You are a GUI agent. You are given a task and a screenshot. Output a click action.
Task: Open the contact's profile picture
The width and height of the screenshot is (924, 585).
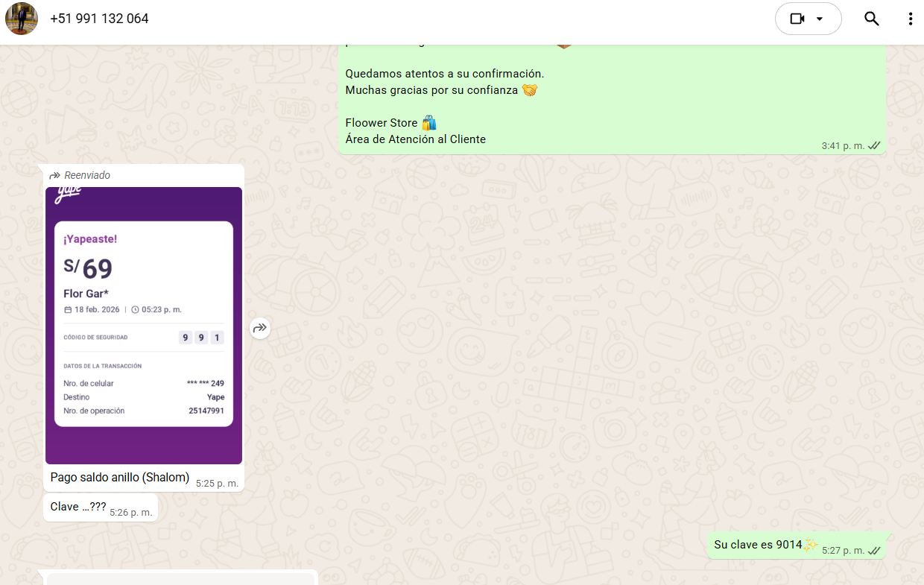(x=22, y=19)
